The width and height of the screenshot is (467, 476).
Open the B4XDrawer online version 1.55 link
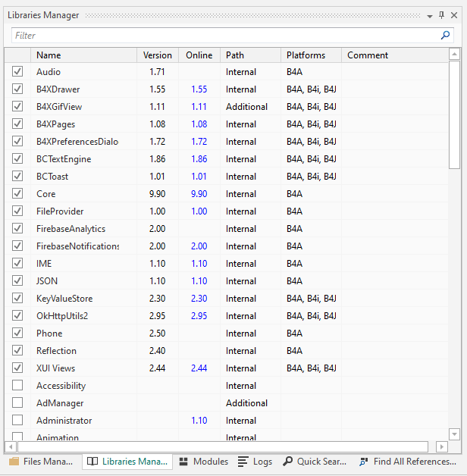coord(199,89)
